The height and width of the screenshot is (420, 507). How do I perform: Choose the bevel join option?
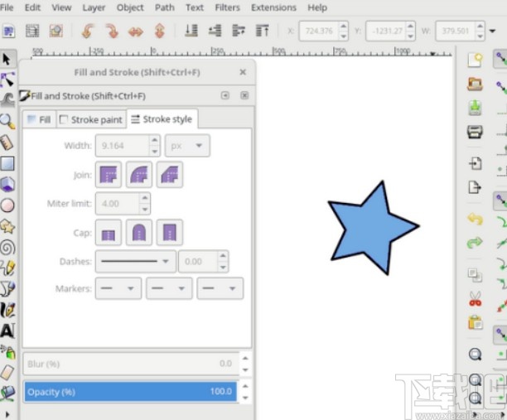pyautogui.click(x=169, y=174)
